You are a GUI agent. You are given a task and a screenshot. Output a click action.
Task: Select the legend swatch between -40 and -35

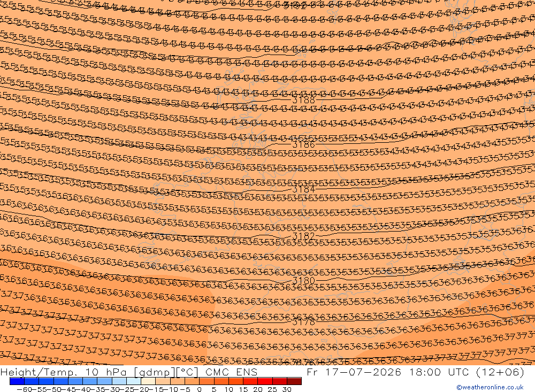point(90,381)
